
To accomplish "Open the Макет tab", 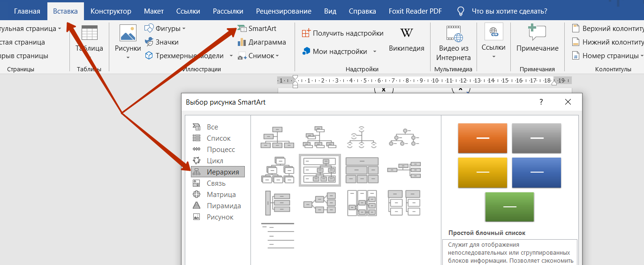I will [x=154, y=11].
